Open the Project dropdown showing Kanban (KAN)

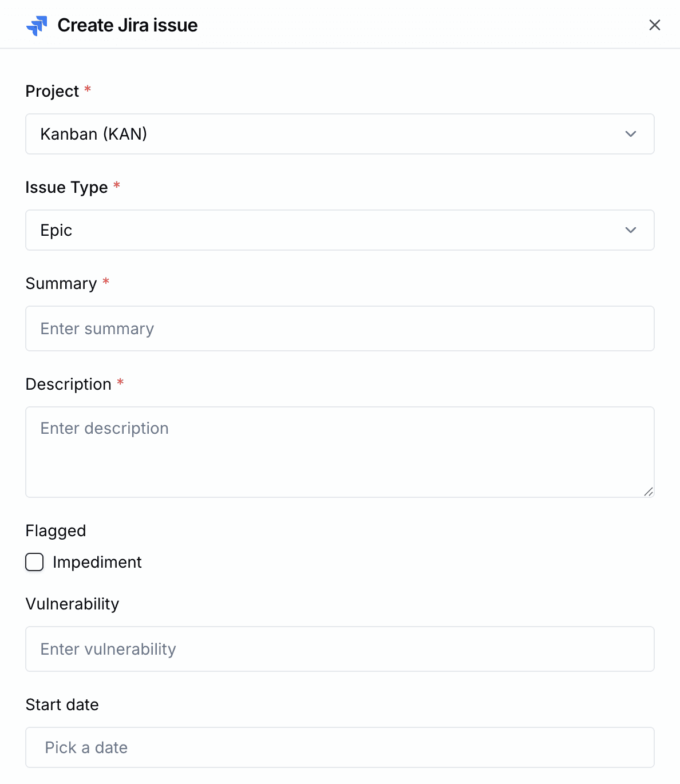point(340,134)
